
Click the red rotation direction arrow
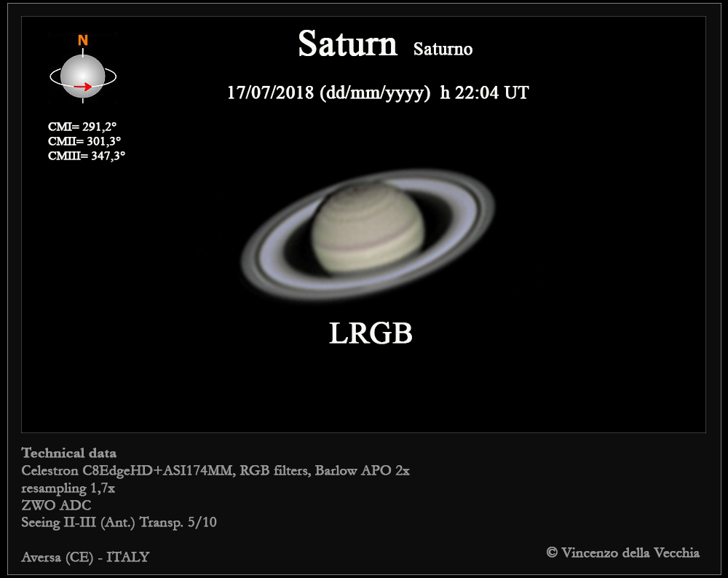click(x=83, y=87)
